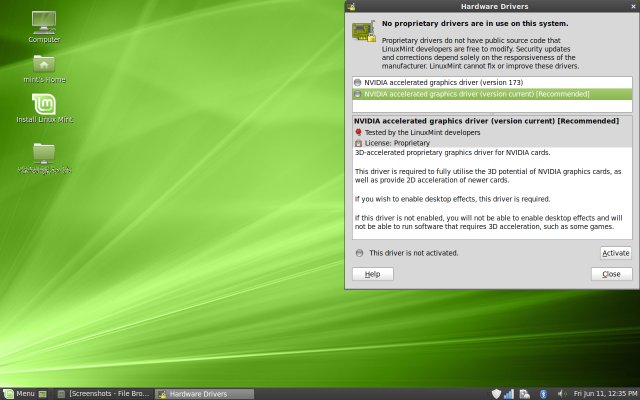Open the network signal tray icon
This screenshot has height=400, width=640.
510,393
